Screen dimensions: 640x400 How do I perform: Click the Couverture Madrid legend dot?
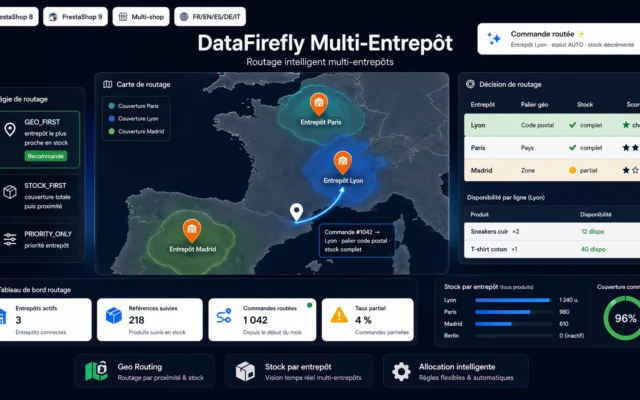[111, 131]
